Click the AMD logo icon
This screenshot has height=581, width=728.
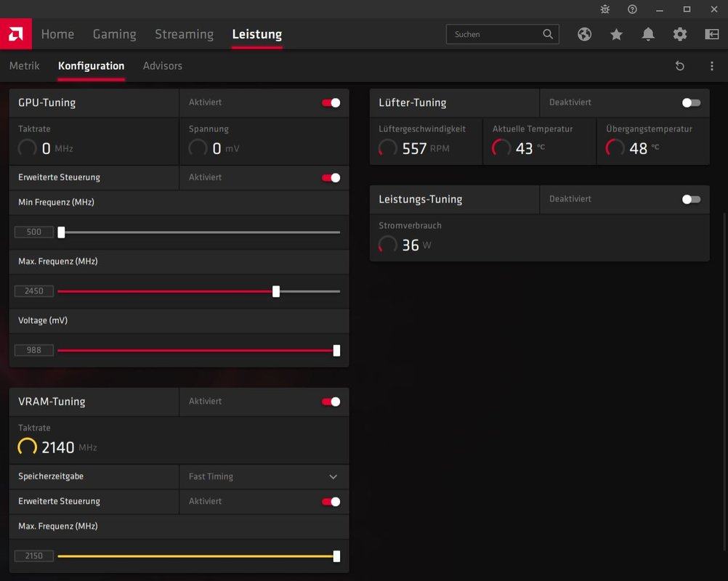[16, 34]
